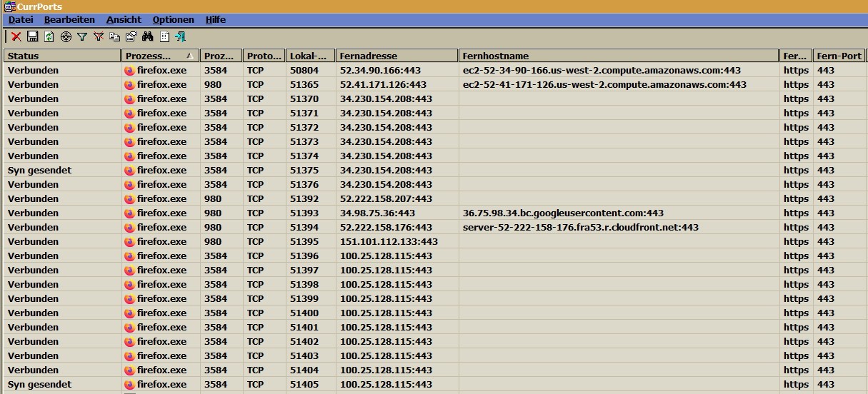The height and width of the screenshot is (394, 868).
Task: Click the properties toolbar icon
Action: [131, 36]
